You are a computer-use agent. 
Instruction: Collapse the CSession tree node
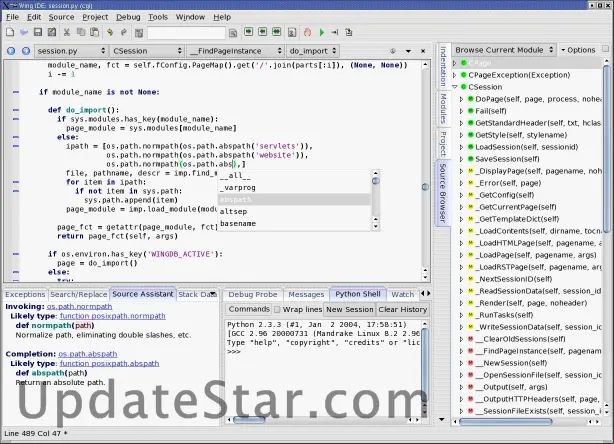tap(456, 88)
